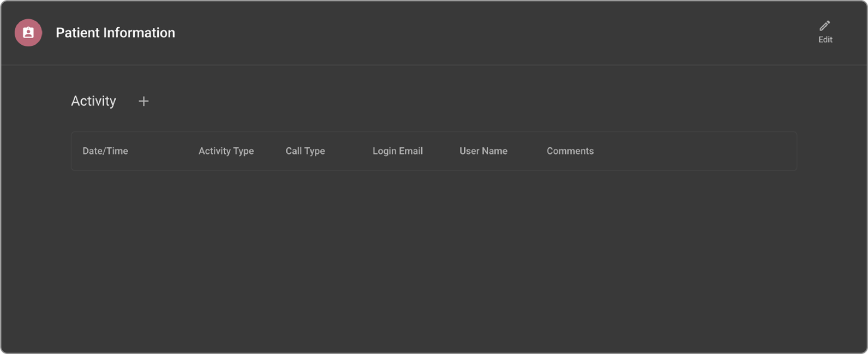
Task: Click the Edit label under the pencil
Action: click(x=825, y=40)
